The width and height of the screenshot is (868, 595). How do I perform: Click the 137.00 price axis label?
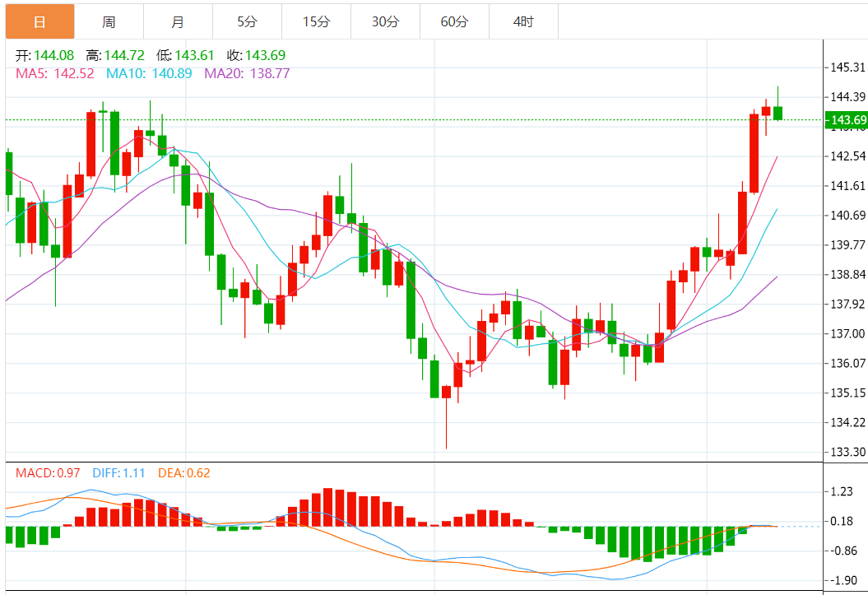tap(848, 334)
